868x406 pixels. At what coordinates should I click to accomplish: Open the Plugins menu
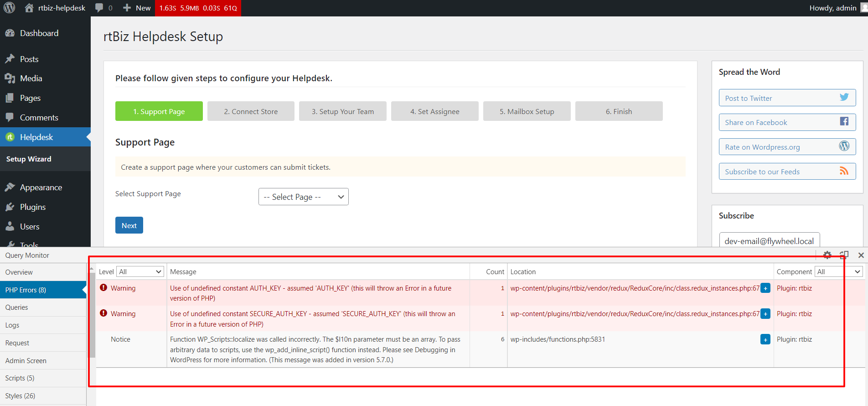click(45, 207)
